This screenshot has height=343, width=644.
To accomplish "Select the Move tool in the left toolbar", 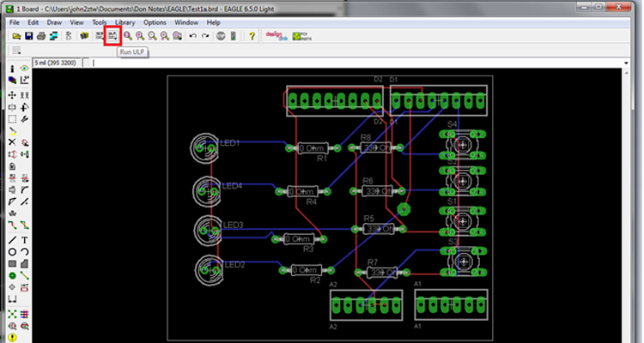I will point(12,95).
